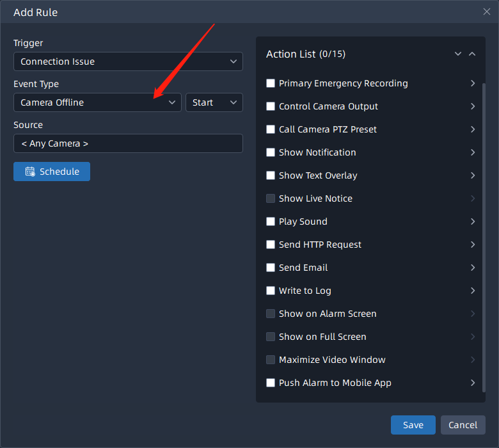
Task: Tick the Send HTTP Request checkbox
Action: (271, 244)
